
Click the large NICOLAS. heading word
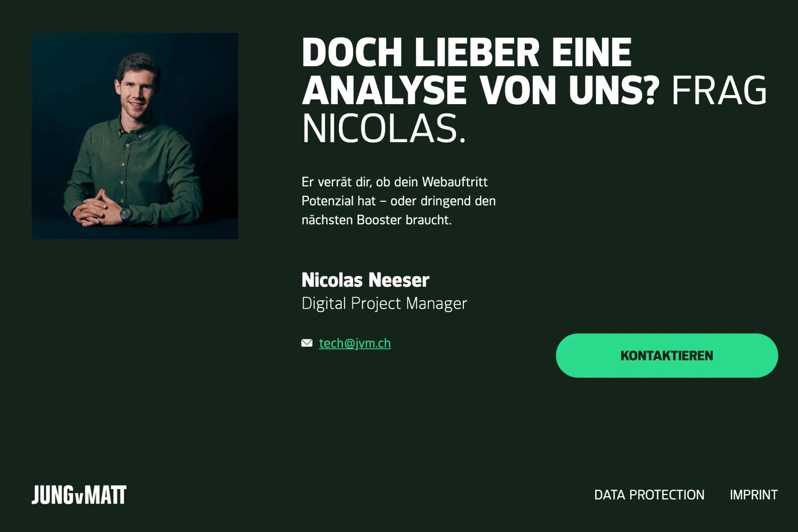pos(384,128)
